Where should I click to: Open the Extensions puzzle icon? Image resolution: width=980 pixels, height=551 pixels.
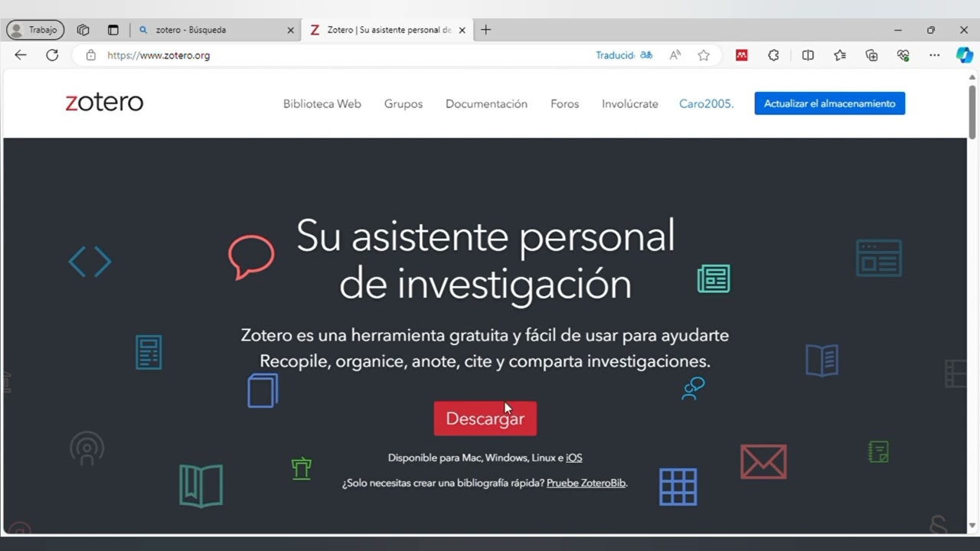click(773, 55)
